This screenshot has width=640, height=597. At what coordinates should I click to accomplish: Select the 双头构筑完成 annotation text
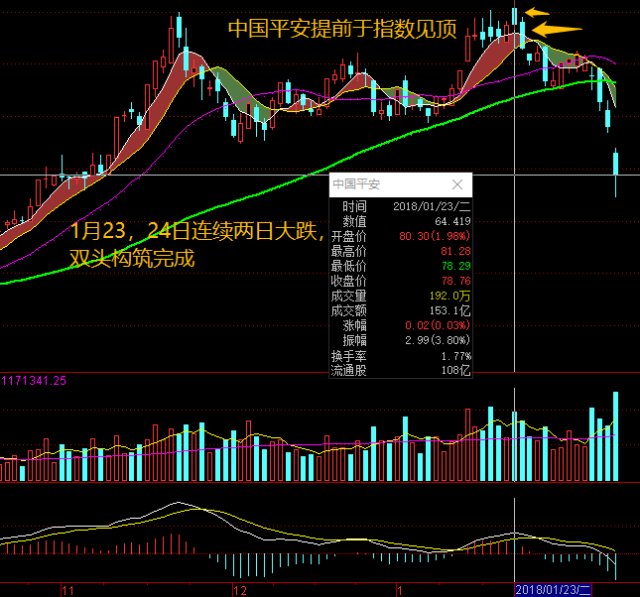click(132, 258)
